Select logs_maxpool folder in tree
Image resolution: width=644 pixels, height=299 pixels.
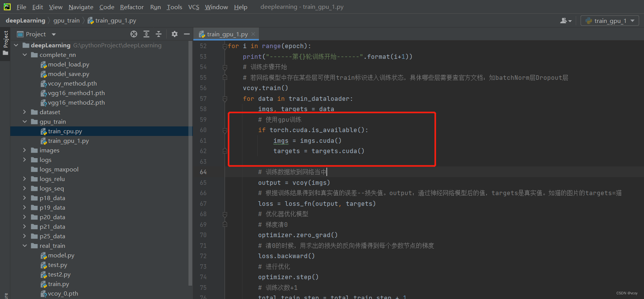pyautogui.click(x=59, y=169)
